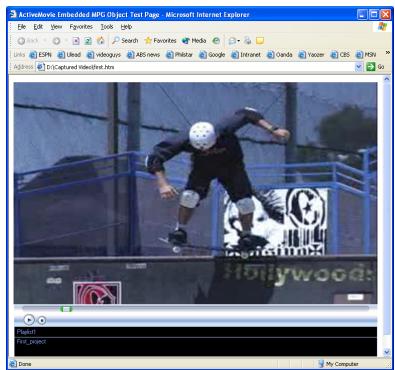Expand the Mail button dropdown arrow

point(239,41)
